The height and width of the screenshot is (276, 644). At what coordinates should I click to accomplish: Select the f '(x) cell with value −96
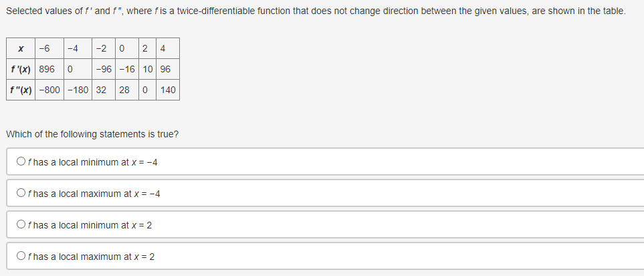(104, 69)
